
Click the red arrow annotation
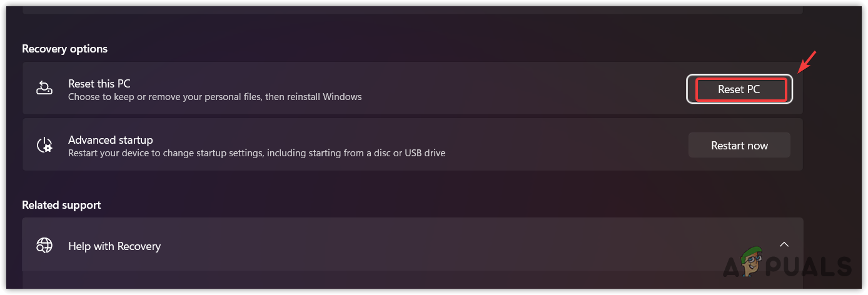tap(807, 63)
